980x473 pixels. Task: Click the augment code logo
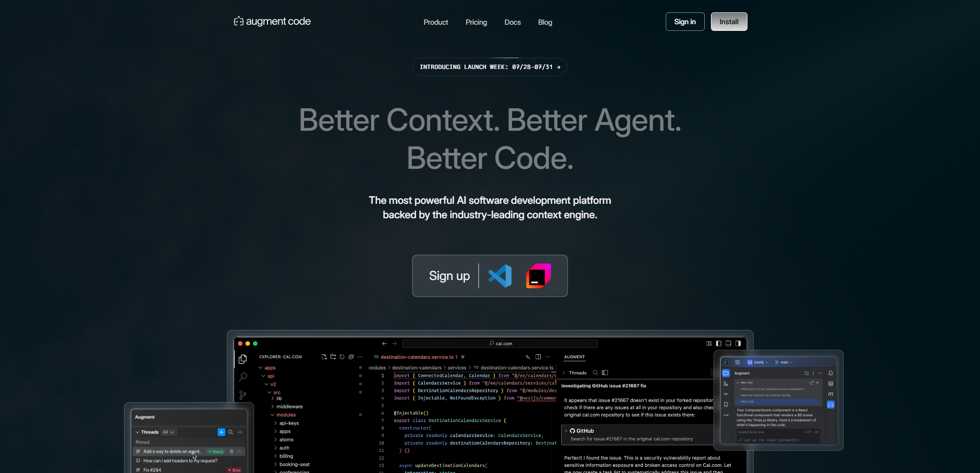[x=272, y=22]
